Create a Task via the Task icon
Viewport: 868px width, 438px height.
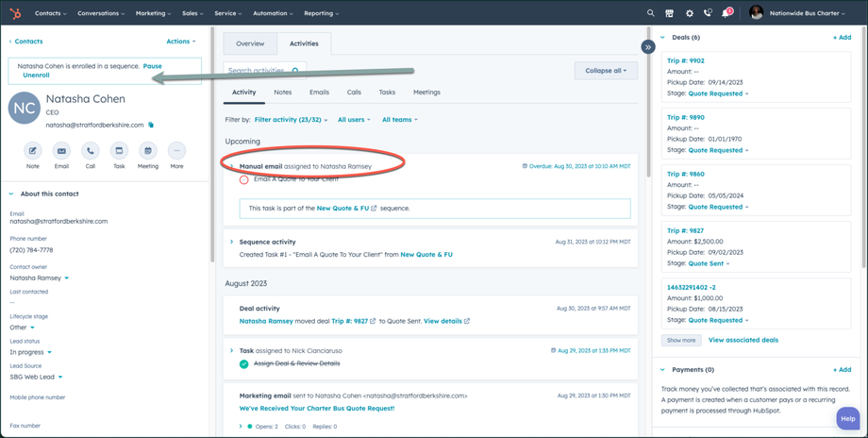tap(119, 151)
